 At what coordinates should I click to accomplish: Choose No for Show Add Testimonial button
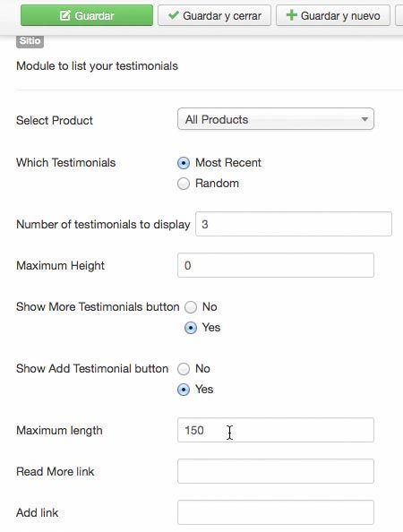(x=184, y=369)
